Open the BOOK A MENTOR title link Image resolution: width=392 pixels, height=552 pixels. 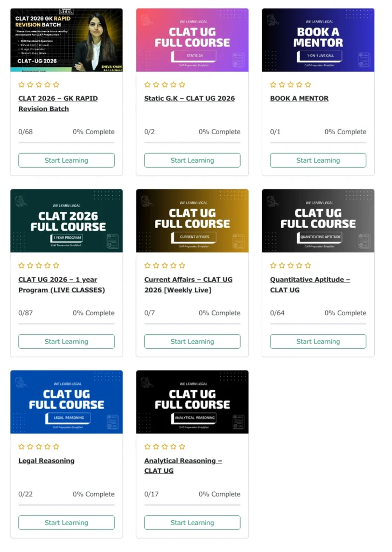click(299, 99)
